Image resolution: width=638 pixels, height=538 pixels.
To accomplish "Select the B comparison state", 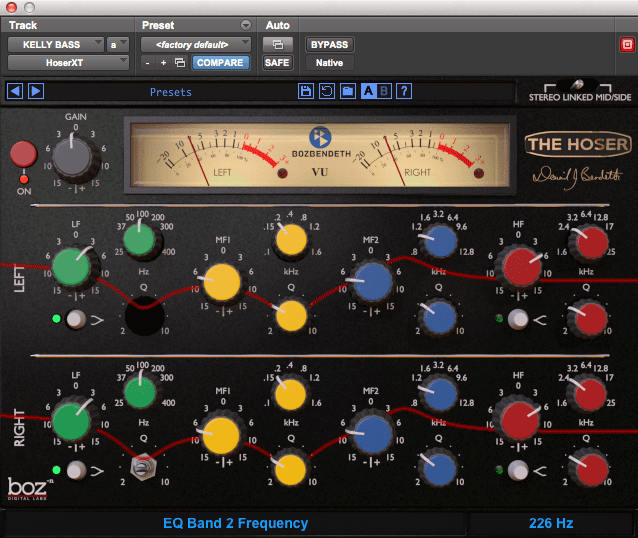I will (x=384, y=91).
